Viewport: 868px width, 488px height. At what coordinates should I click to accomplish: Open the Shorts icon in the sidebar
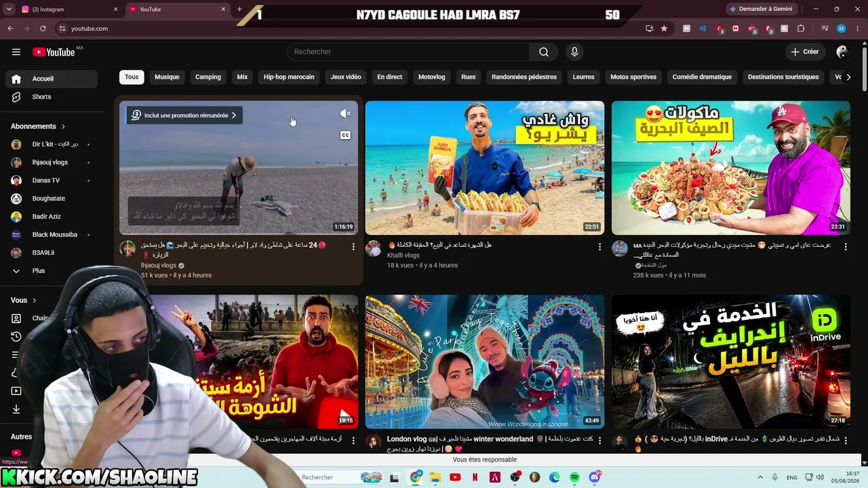tap(16, 97)
